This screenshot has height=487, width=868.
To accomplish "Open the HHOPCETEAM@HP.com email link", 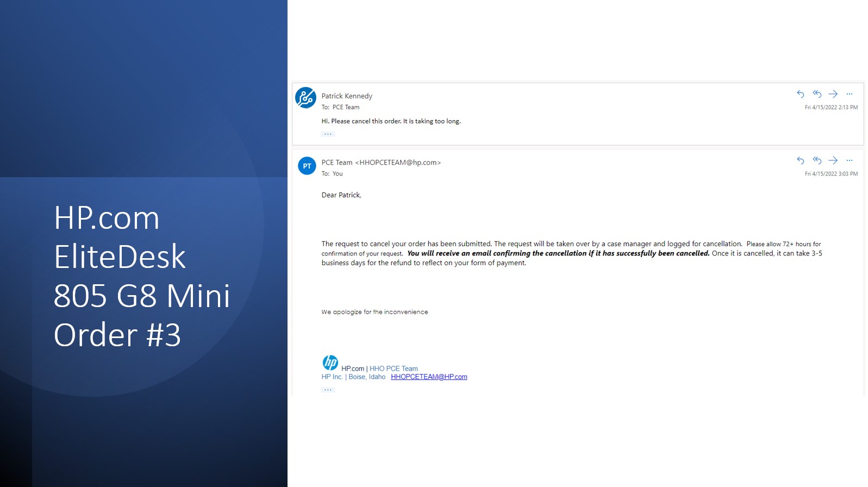I will [429, 377].
